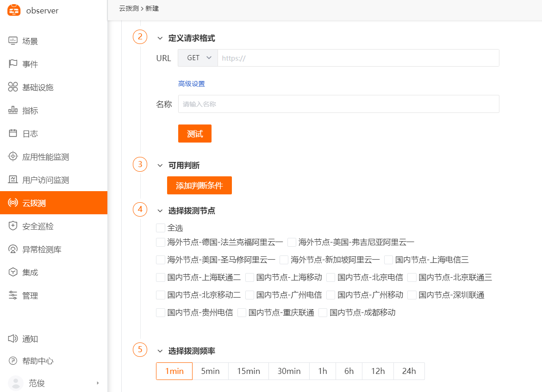Click the 范俊 user avatar

tap(16, 383)
